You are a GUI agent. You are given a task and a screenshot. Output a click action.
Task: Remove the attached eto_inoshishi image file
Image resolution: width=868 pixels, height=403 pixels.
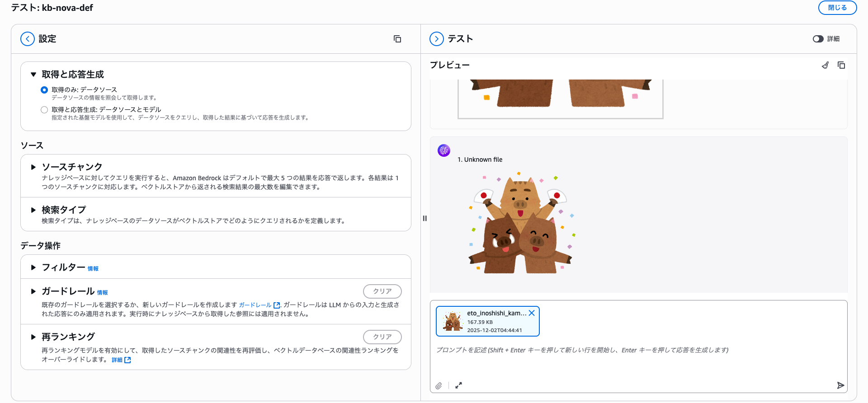[532, 313]
